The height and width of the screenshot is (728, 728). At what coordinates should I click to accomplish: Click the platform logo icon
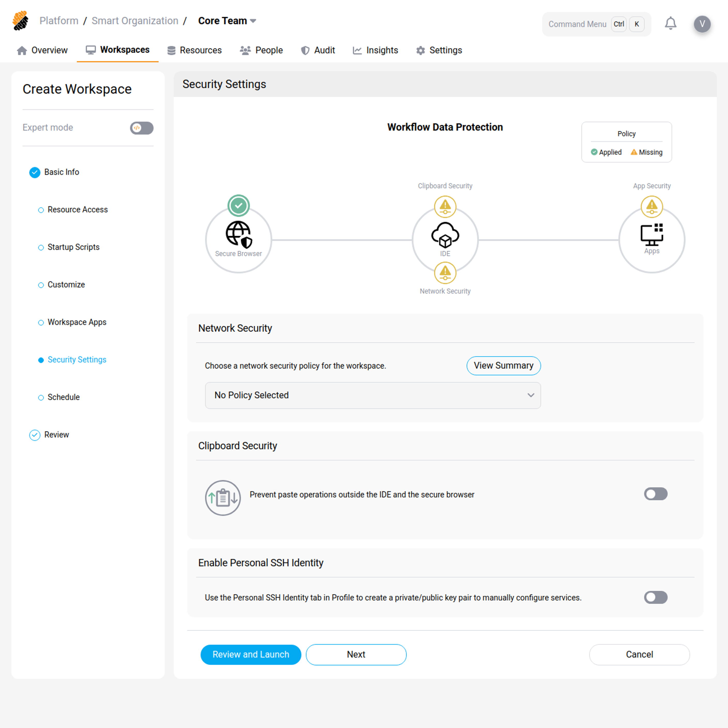pyautogui.click(x=21, y=21)
